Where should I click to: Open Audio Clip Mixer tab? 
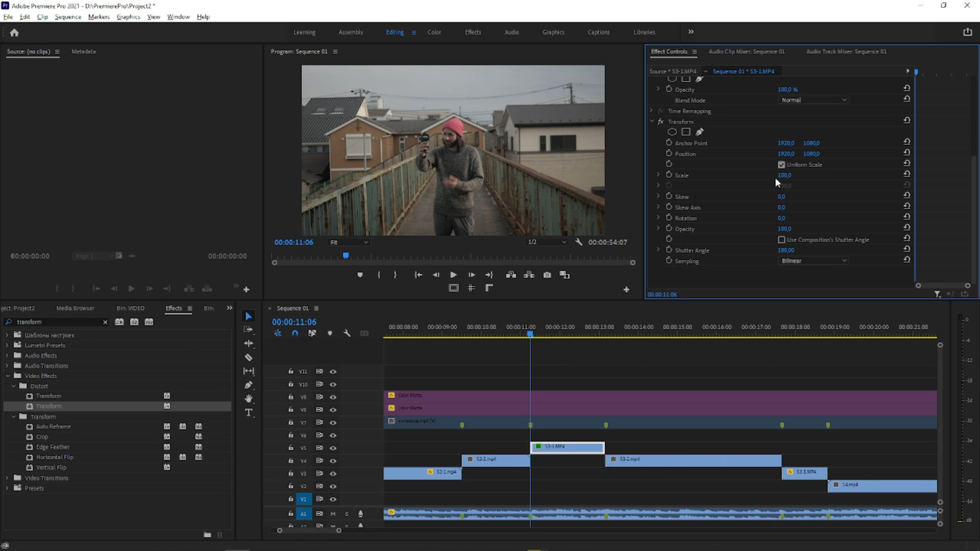coord(746,52)
